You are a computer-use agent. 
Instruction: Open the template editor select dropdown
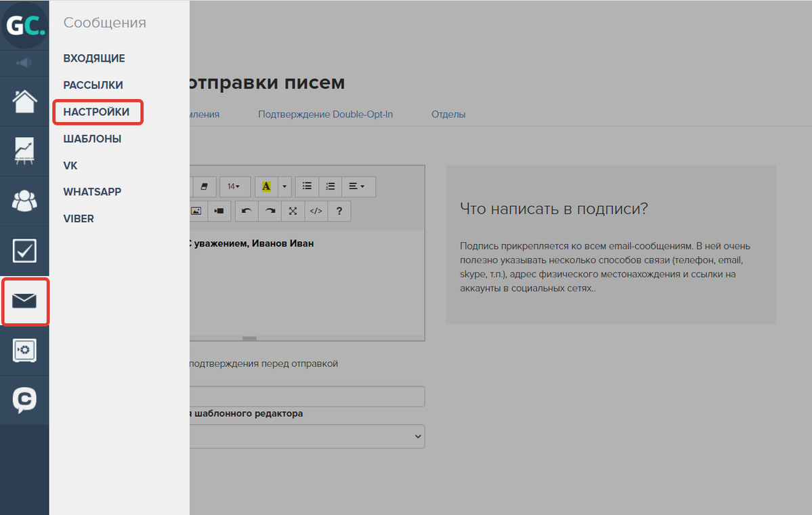coord(307,436)
